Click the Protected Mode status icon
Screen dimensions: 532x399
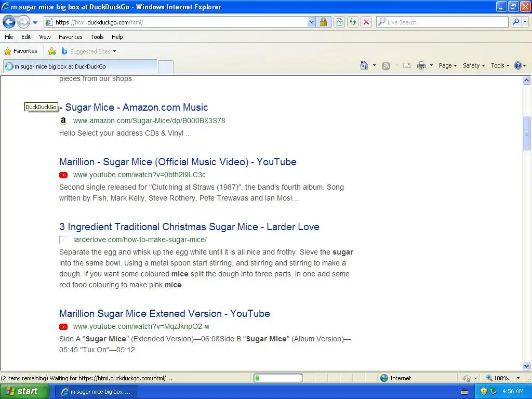(x=467, y=378)
